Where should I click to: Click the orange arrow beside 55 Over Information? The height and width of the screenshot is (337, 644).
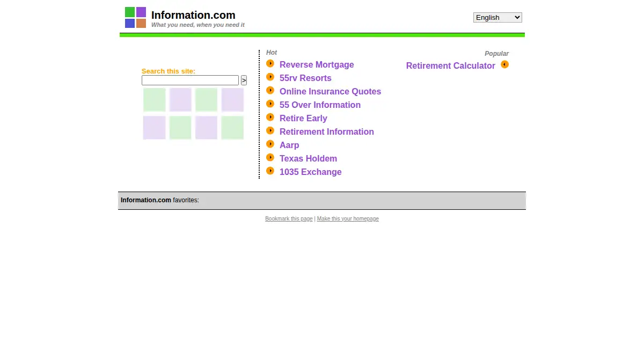(270, 104)
